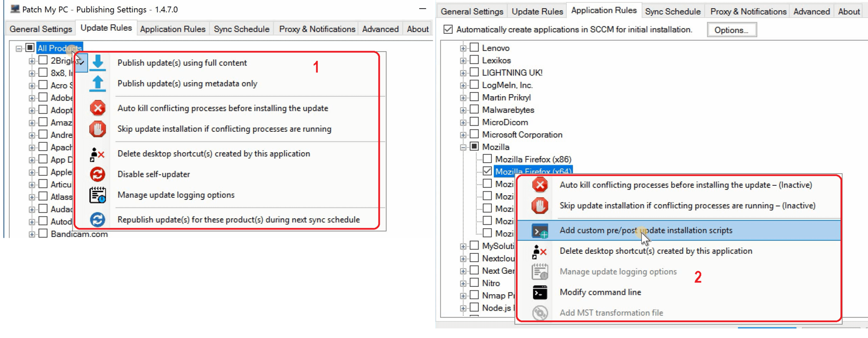Click the red stop-hand skip update icon in left menu

pyautogui.click(x=98, y=129)
